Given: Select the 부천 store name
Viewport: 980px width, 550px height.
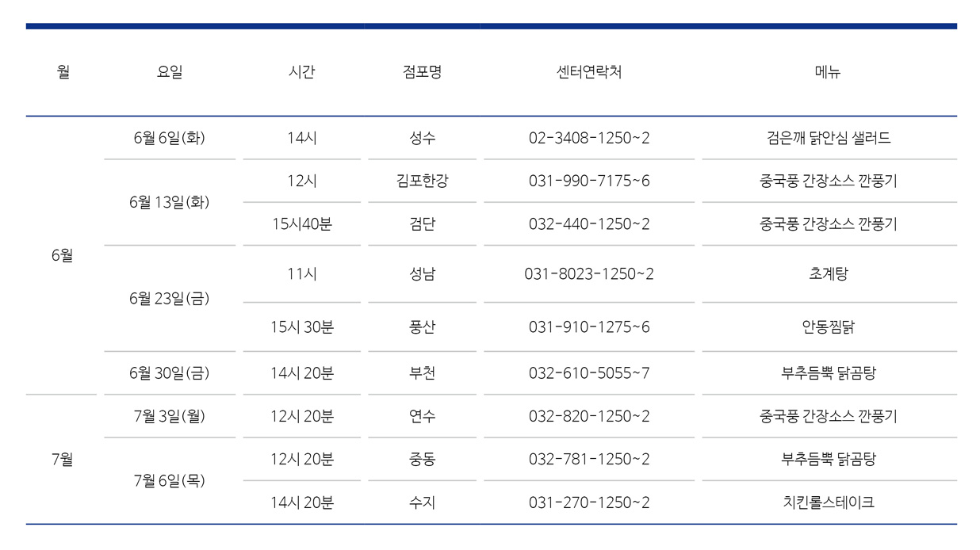Looking at the screenshot, I should coord(423,372).
